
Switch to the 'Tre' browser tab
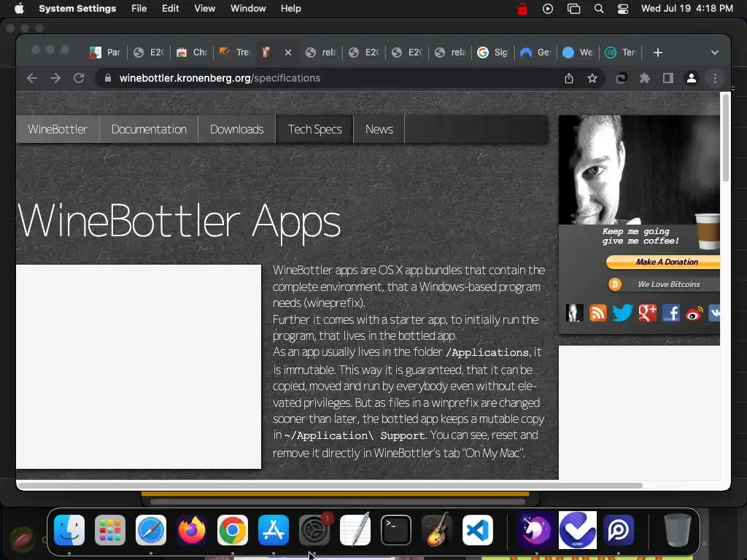(x=234, y=52)
